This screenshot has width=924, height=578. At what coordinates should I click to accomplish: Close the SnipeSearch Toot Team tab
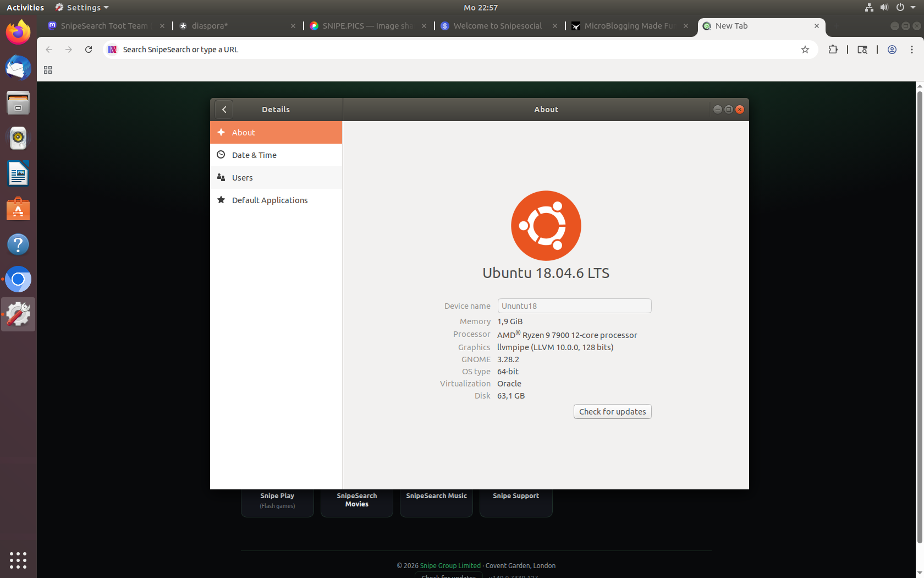(x=162, y=26)
